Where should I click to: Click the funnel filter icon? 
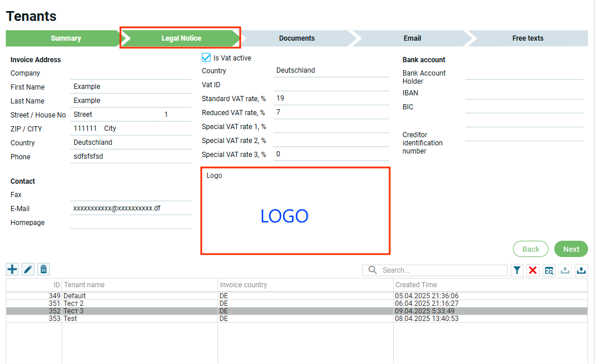point(517,270)
